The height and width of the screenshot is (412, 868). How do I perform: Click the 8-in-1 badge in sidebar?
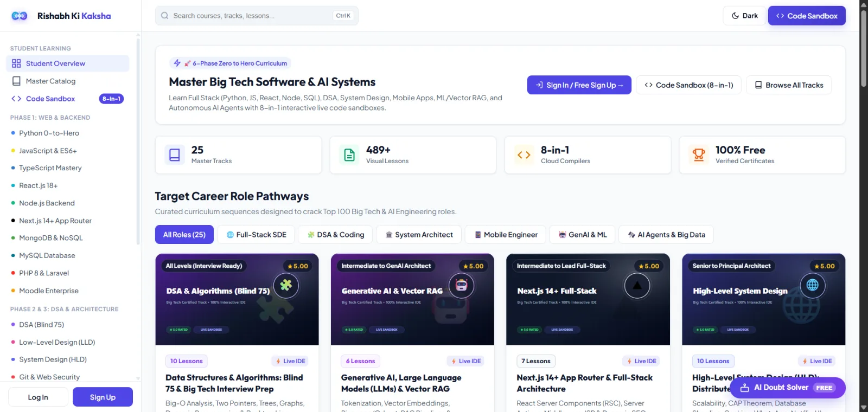click(x=111, y=99)
